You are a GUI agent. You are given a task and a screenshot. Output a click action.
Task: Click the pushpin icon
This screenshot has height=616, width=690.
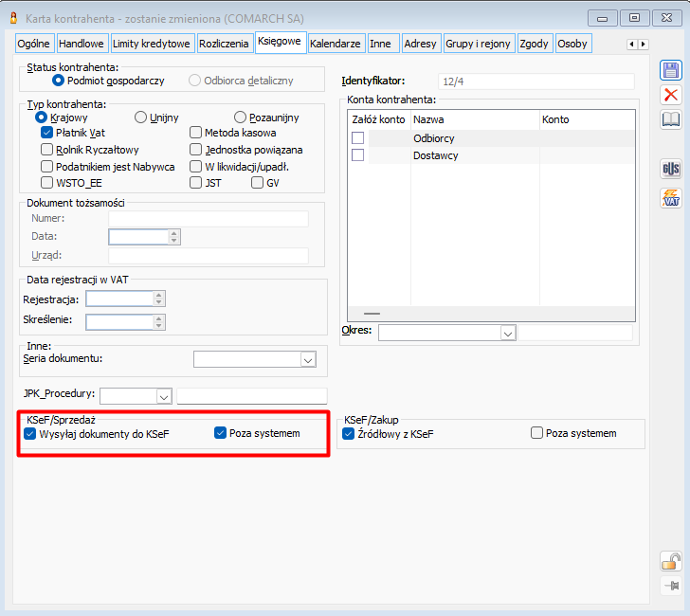click(x=671, y=586)
